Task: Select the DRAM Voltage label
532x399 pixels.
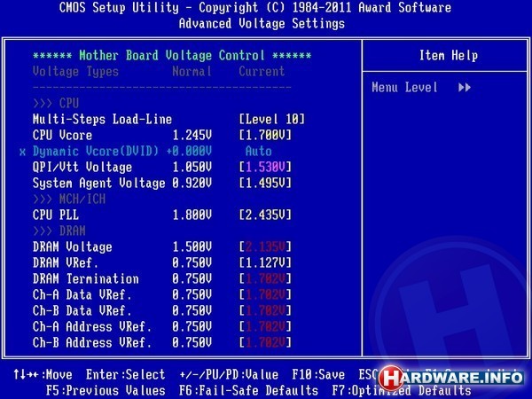Action: click(73, 247)
